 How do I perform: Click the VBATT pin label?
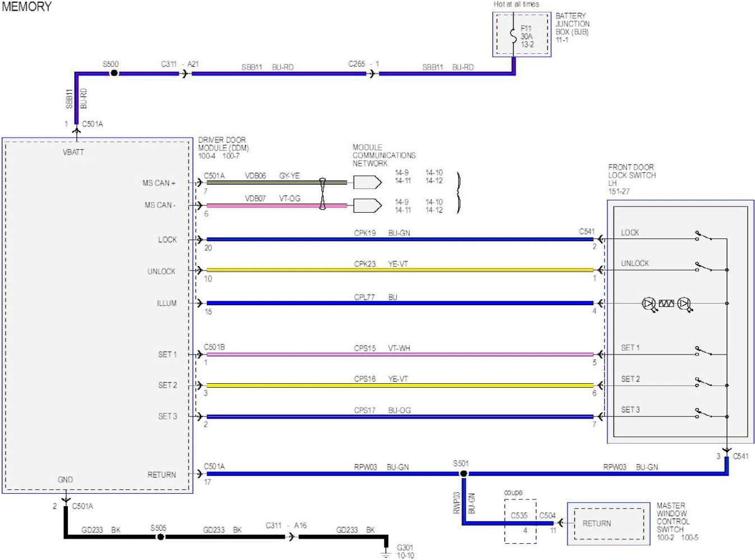(x=74, y=152)
